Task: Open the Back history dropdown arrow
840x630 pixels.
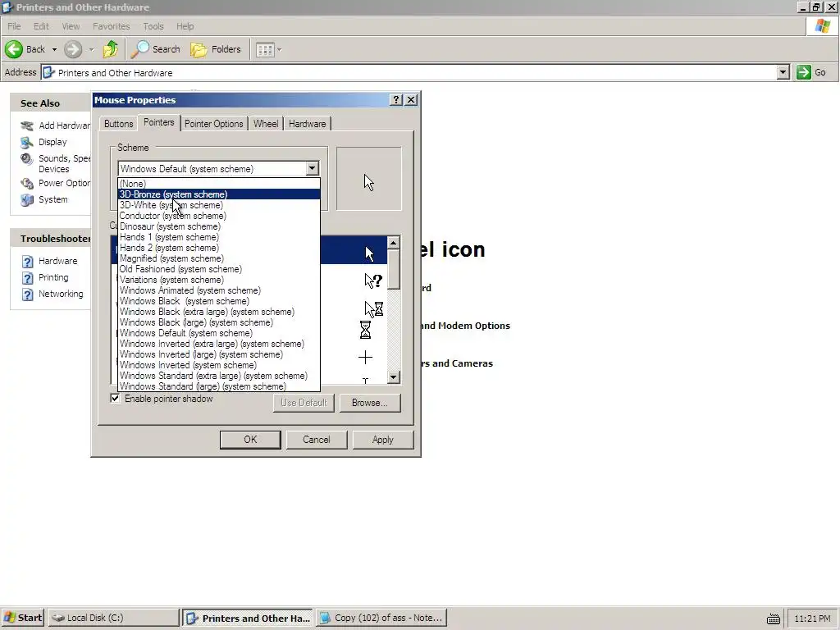Action: (54, 49)
